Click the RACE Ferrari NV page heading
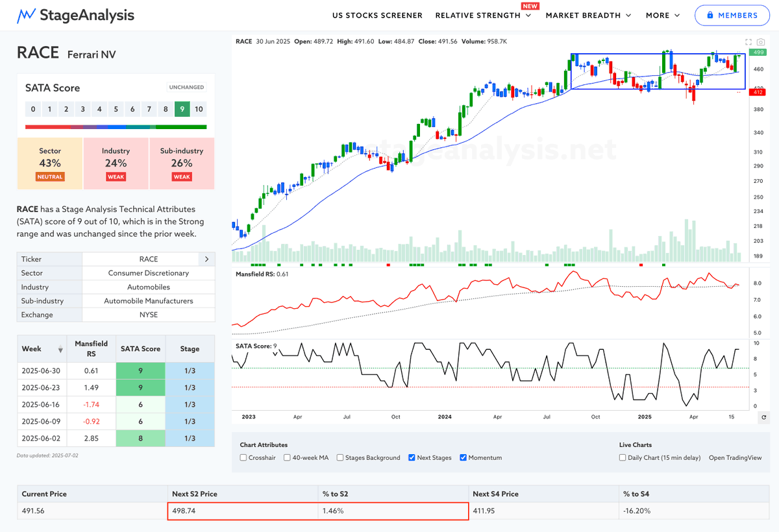 [x=66, y=53]
